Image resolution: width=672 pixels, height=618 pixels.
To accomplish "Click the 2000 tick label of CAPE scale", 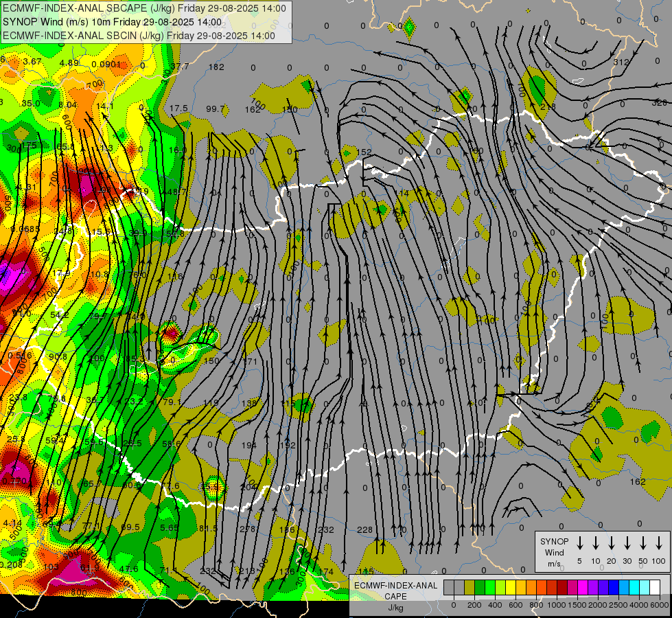I will coord(598,605).
